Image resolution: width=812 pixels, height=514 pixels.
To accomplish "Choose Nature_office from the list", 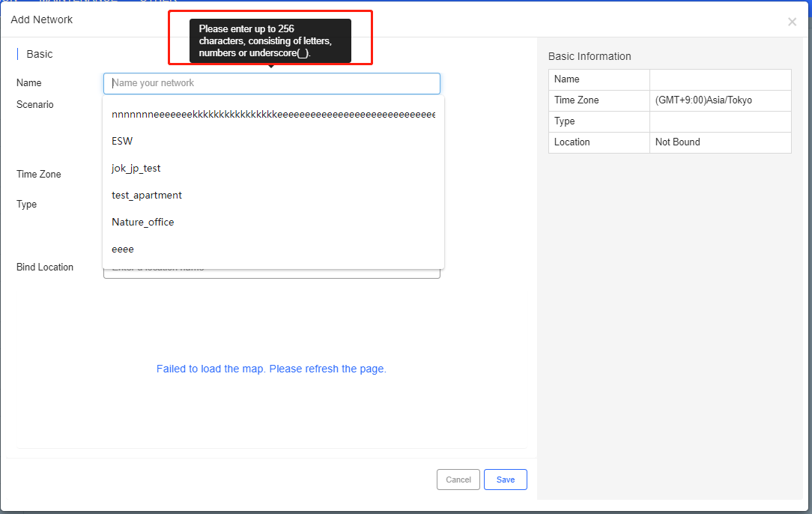I will click(273, 223).
